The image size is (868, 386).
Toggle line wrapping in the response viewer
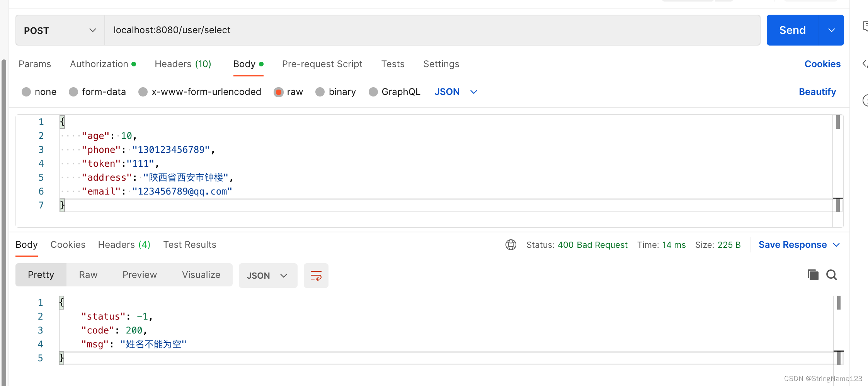pyautogui.click(x=316, y=275)
